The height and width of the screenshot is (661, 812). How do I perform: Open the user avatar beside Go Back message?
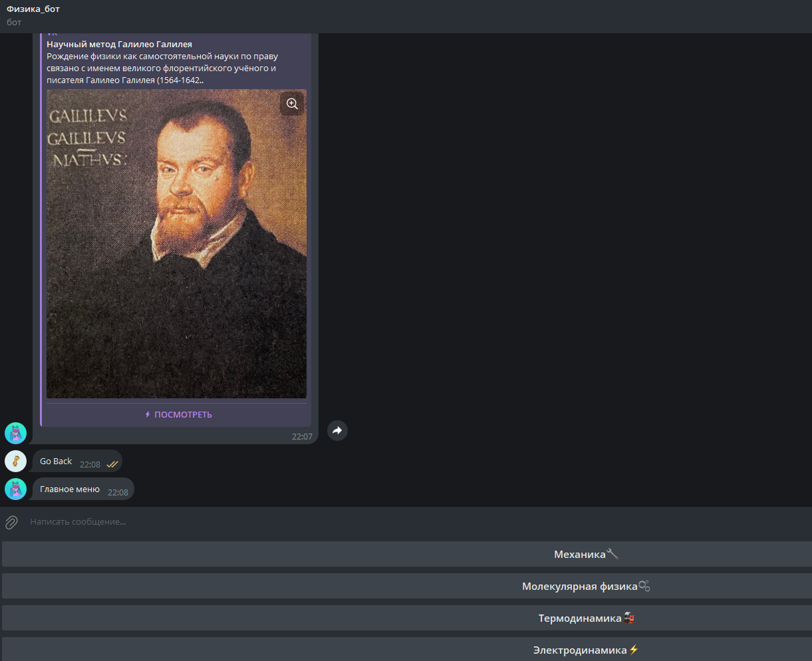point(15,461)
